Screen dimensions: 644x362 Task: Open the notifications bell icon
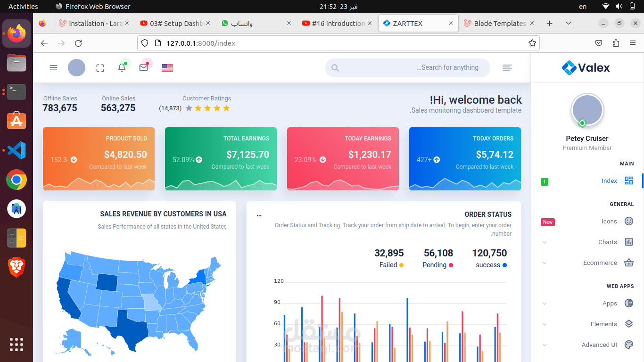122,67
